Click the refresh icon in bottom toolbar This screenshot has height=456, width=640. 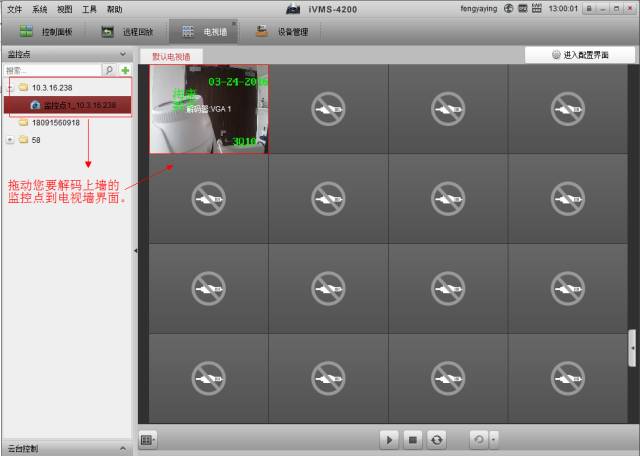(x=436, y=439)
